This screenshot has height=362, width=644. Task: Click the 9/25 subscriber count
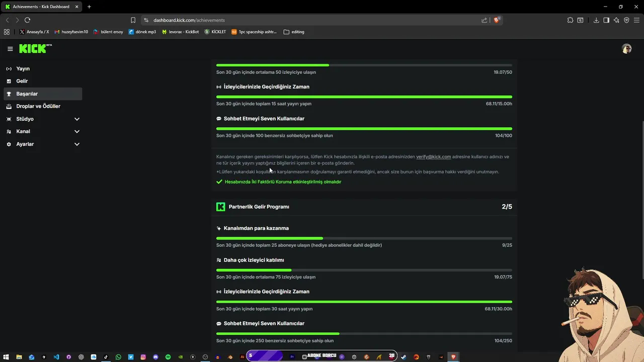tap(507, 245)
